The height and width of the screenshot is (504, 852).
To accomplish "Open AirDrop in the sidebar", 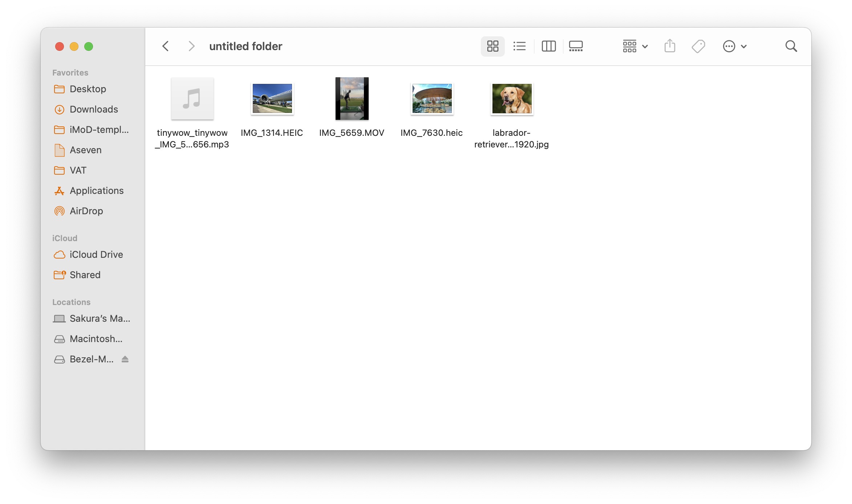I will 86,211.
